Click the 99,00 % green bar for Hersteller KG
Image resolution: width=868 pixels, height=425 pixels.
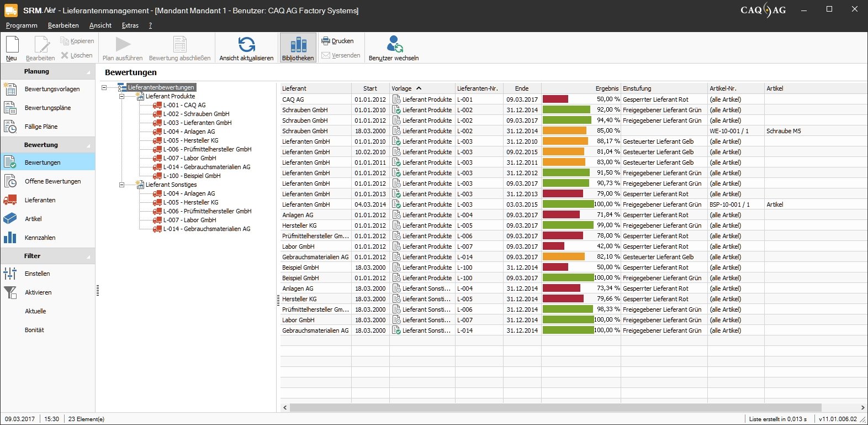[568, 225]
